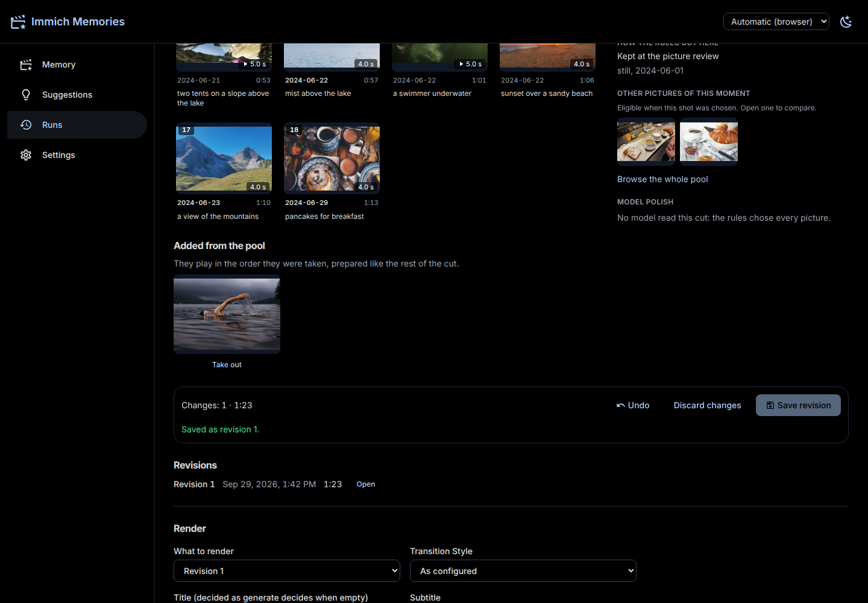Click the Settings gear icon
868x603 pixels.
pyautogui.click(x=26, y=155)
